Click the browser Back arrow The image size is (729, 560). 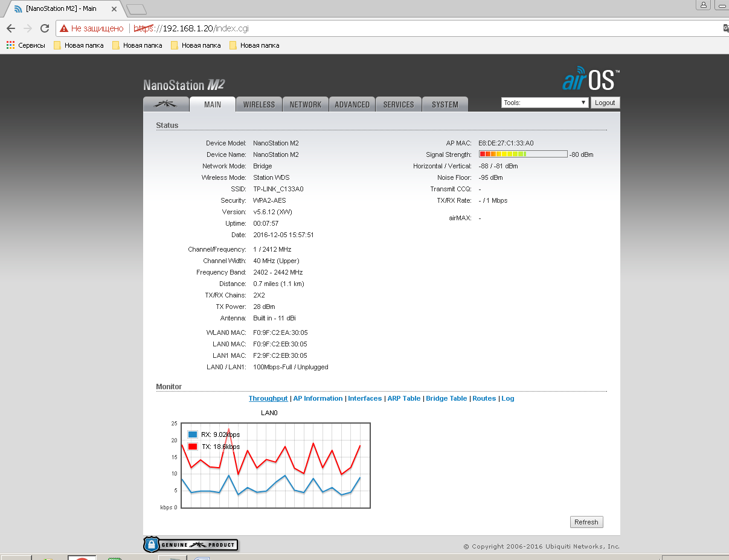click(x=11, y=28)
